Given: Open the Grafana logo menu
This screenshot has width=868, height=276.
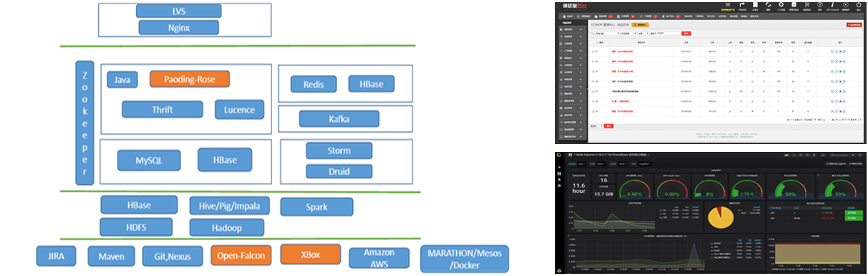Looking at the screenshot, I should pyautogui.click(x=560, y=155).
